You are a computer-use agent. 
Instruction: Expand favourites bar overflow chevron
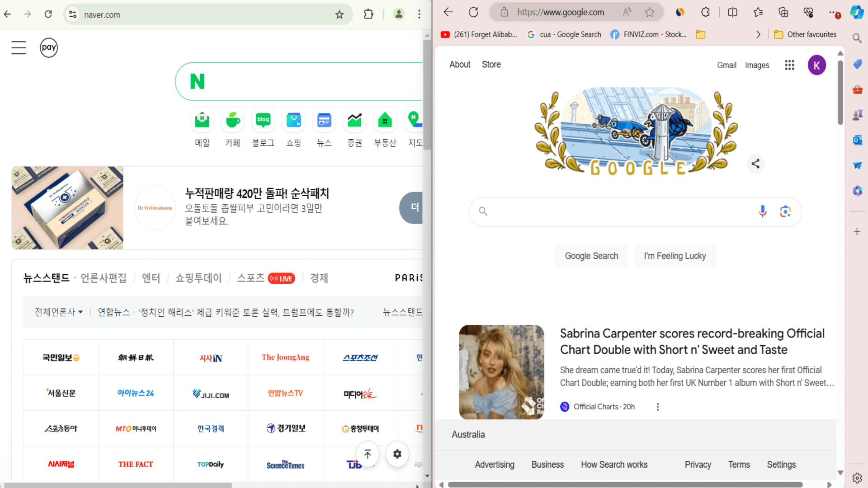758,34
